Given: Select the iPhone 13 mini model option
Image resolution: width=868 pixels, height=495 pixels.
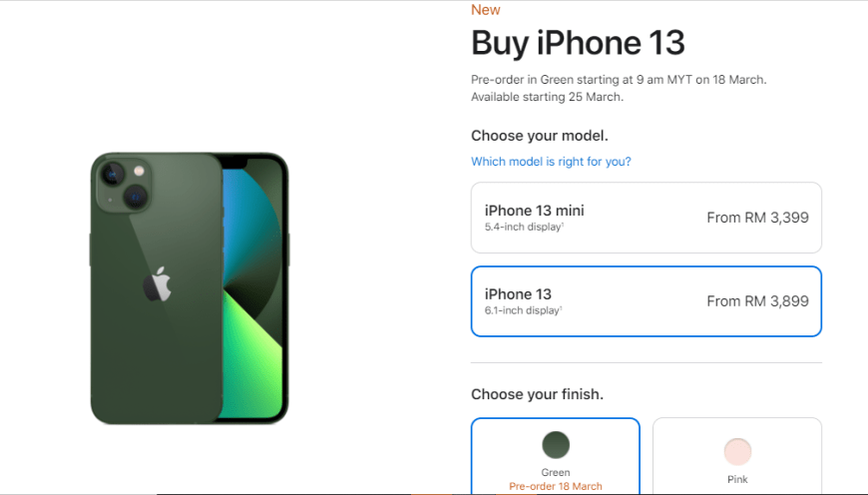Looking at the screenshot, I should 647,218.
